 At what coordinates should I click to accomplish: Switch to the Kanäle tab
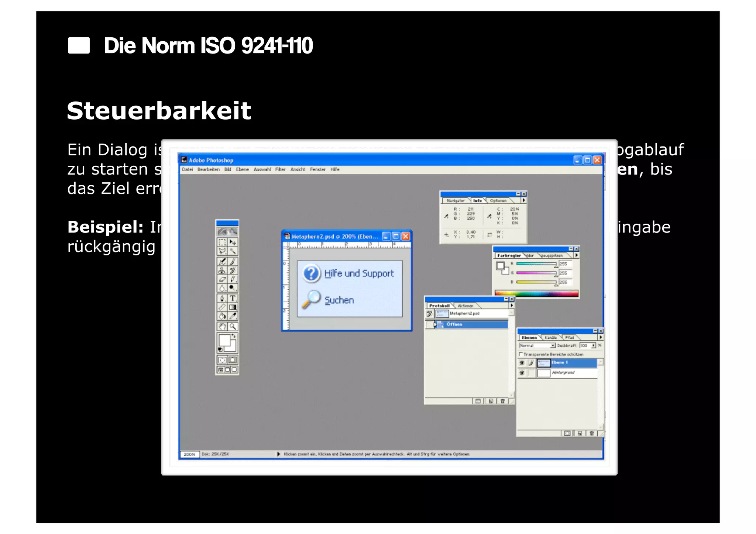550,338
